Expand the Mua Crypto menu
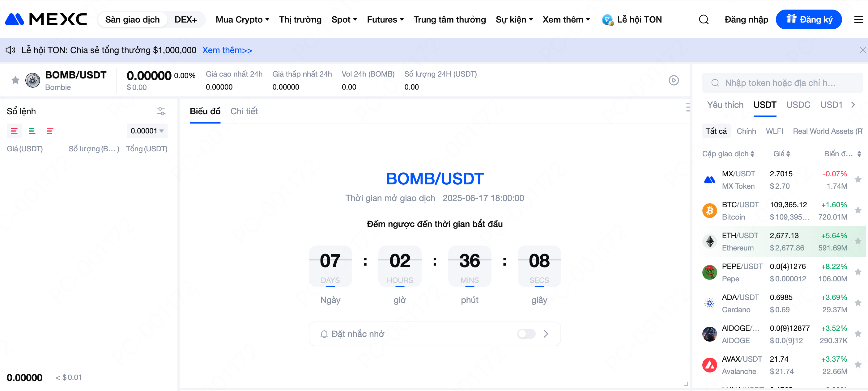This screenshot has width=868, height=391. 242,19
